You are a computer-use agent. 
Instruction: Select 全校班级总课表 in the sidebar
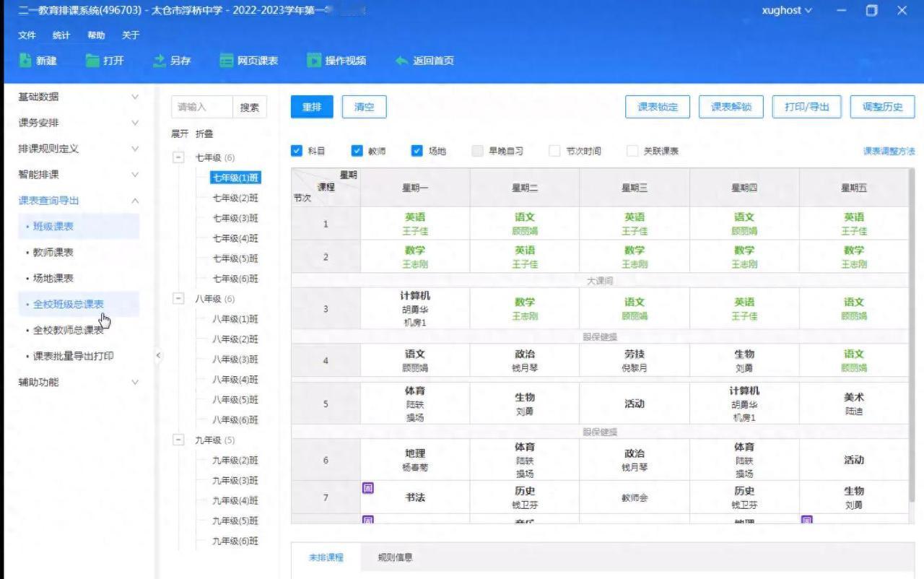[x=78, y=304]
